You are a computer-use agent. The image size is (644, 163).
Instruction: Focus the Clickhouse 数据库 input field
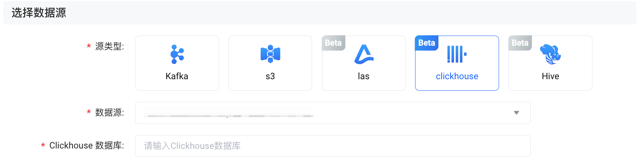332,146
